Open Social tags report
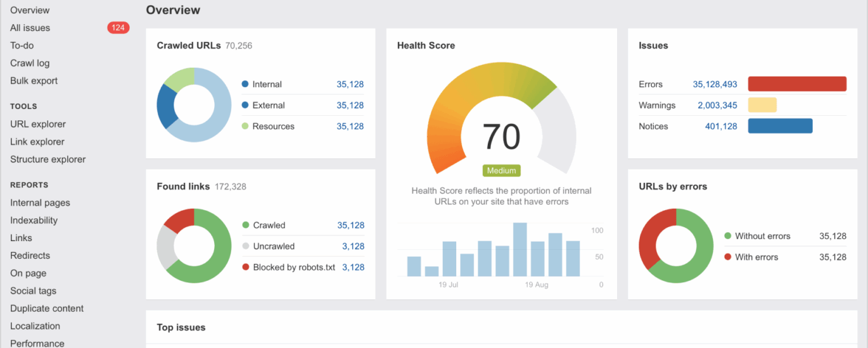The width and height of the screenshot is (868, 348). [x=33, y=291]
